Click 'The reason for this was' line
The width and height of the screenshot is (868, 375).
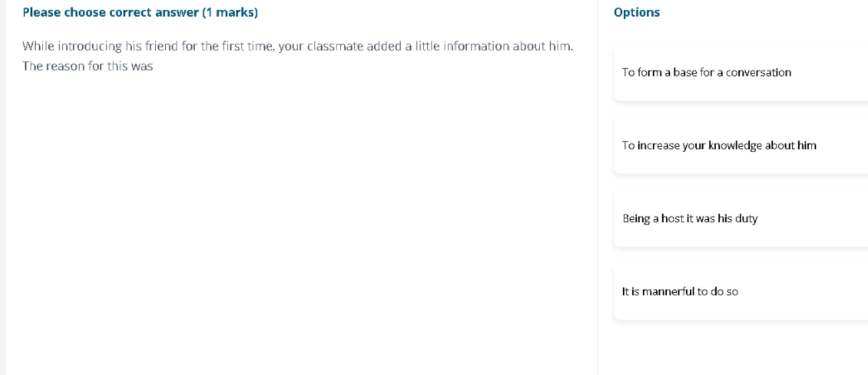click(x=88, y=66)
